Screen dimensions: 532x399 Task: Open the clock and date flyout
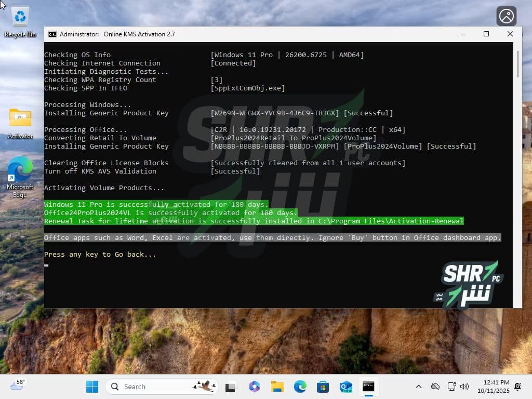coord(496,387)
